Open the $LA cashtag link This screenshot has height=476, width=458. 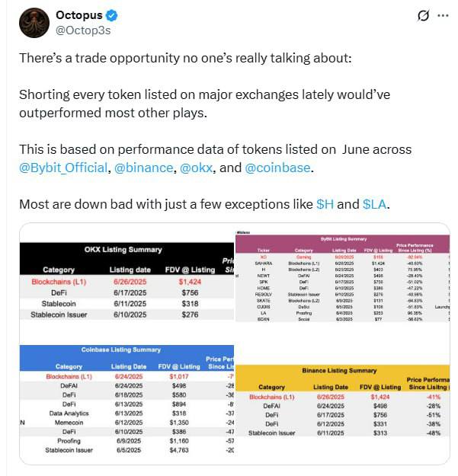[374, 204]
